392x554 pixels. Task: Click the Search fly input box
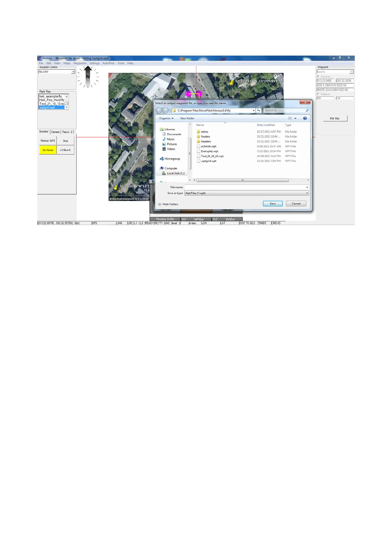tap(284, 111)
